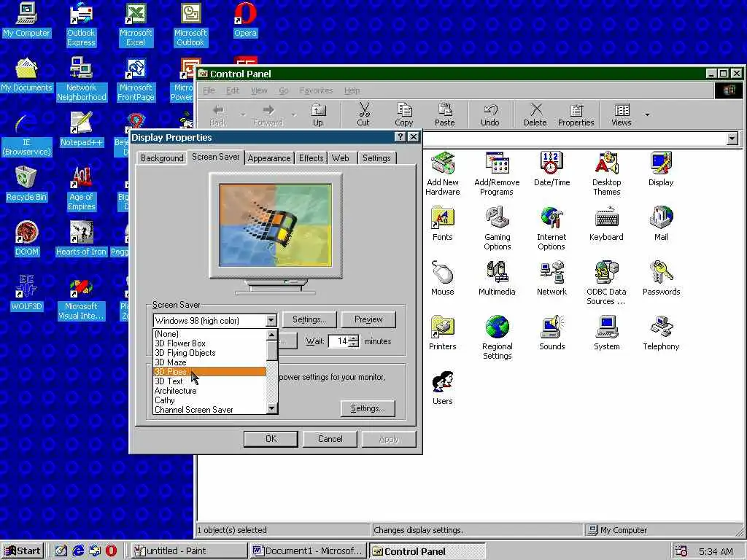Viewport: 747px width, 560px height.
Task: Click the Wait minutes spinner arrows
Action: point(354,341)
